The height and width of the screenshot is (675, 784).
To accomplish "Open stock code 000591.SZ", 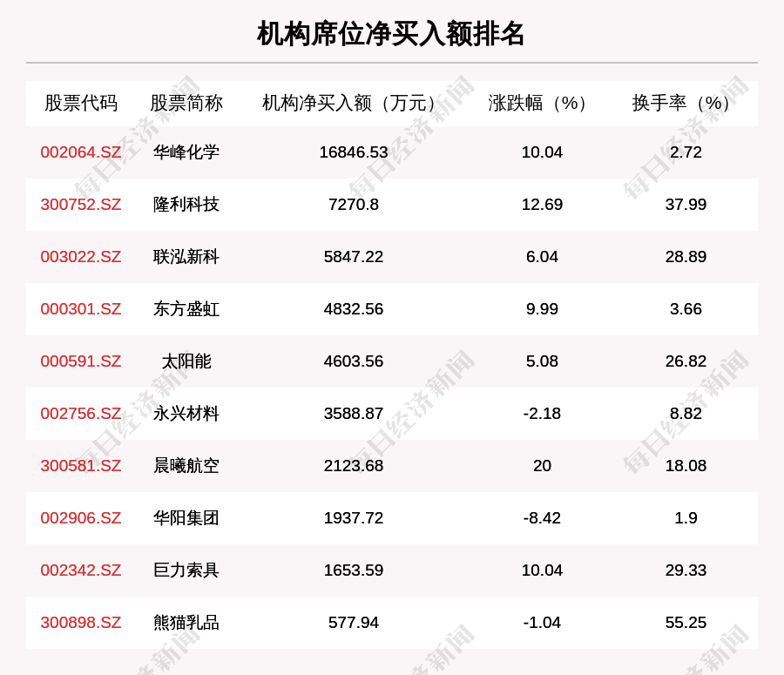I will pyautogui.click(x=81, y=361).
